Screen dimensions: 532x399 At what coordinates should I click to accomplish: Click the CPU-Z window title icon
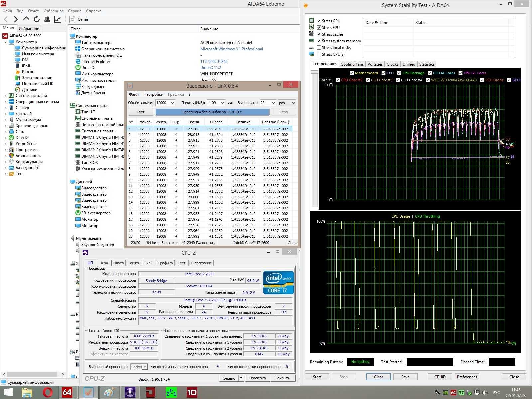click(x=85, y=253)
